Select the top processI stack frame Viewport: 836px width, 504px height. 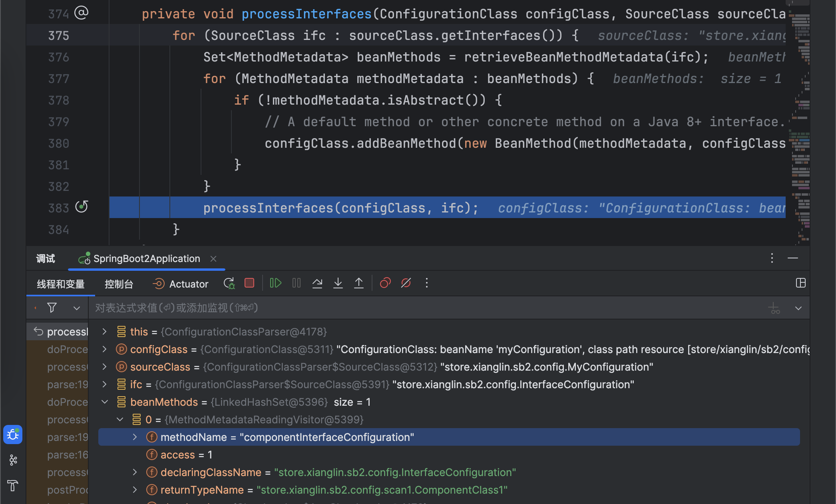point(58,331)
